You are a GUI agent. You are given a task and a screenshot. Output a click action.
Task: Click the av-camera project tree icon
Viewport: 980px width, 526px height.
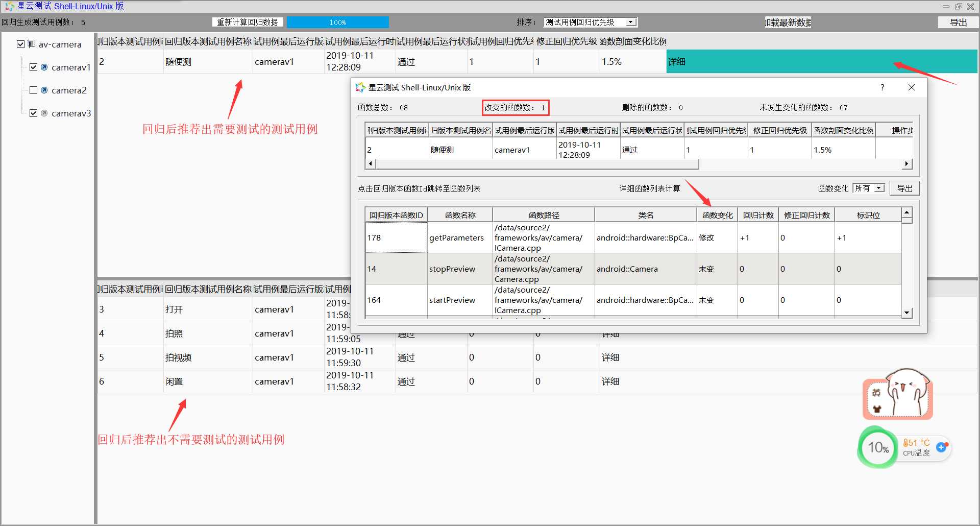pos(32,44)
